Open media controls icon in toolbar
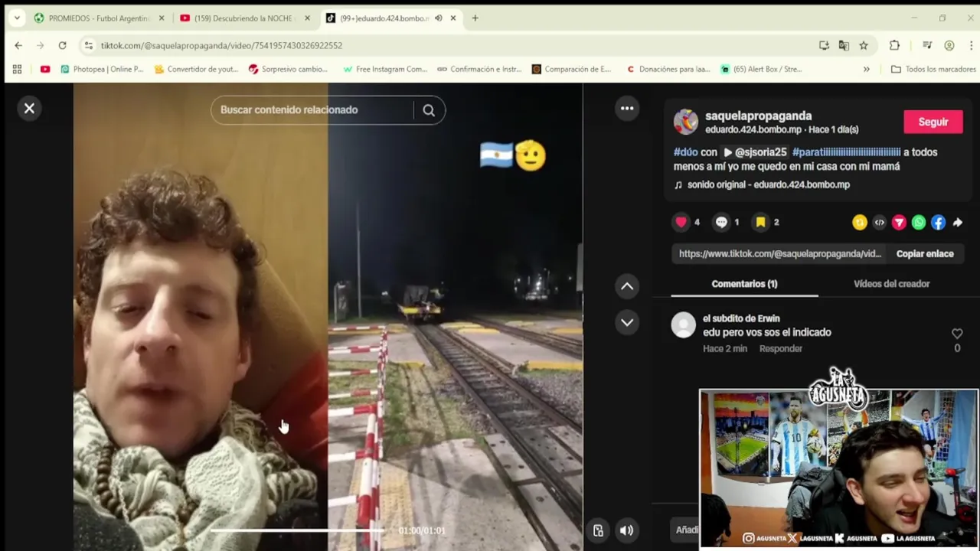Image resolution: width=980 pixels, height=551 pixels. point(927,46)
